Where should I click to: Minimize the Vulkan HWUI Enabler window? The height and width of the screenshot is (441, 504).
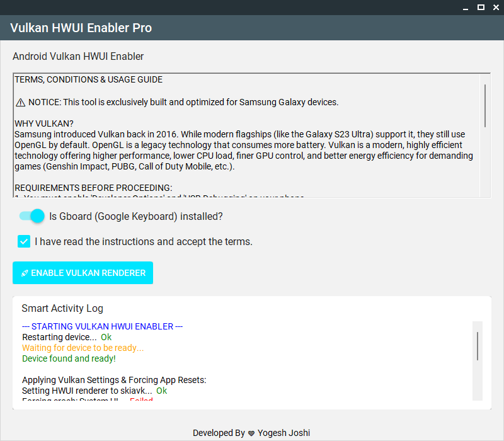[466, 7]
